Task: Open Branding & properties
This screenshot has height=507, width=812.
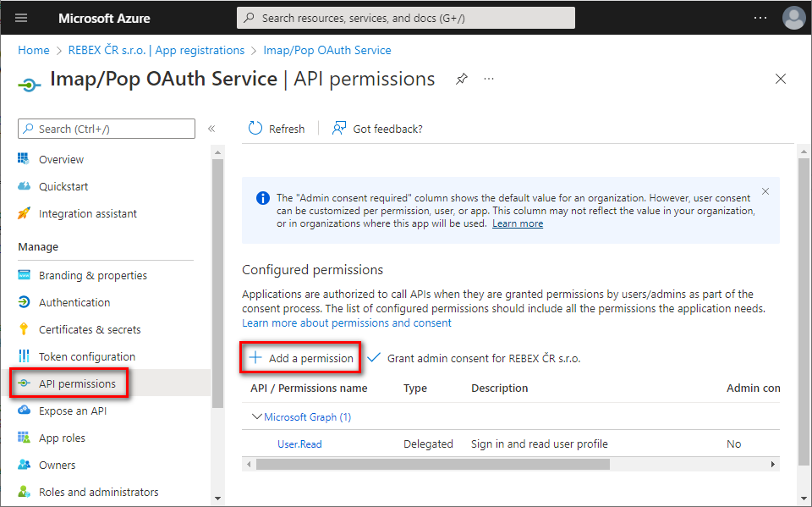Action: (91, 275)
